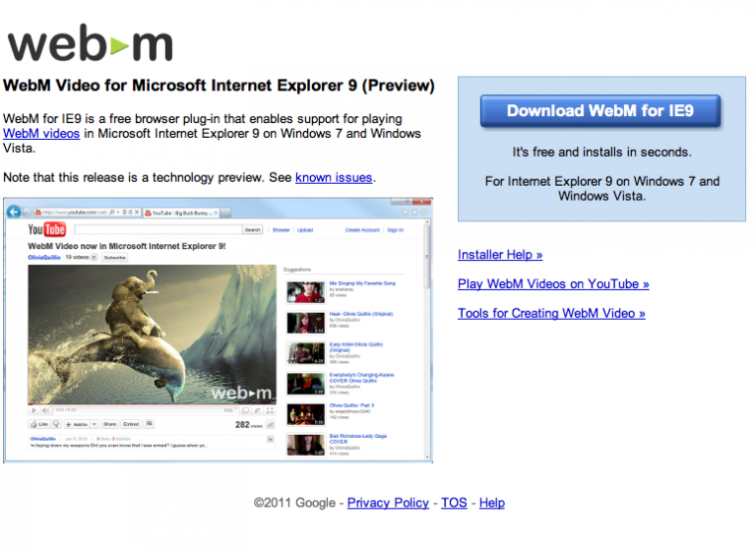
Task: Click the elephant video frame in the preview
Action: (x=152, y=335)
